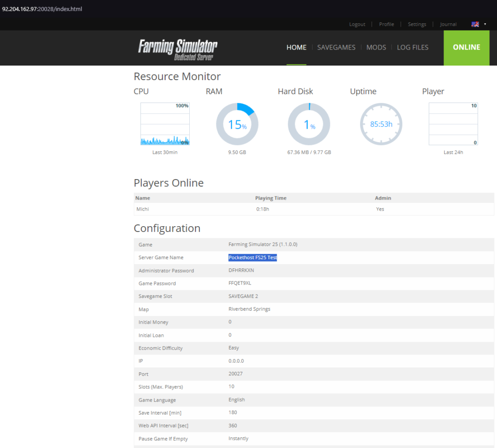
Task: Click the Hard Disk usage donut
Action: click(309, 124)
